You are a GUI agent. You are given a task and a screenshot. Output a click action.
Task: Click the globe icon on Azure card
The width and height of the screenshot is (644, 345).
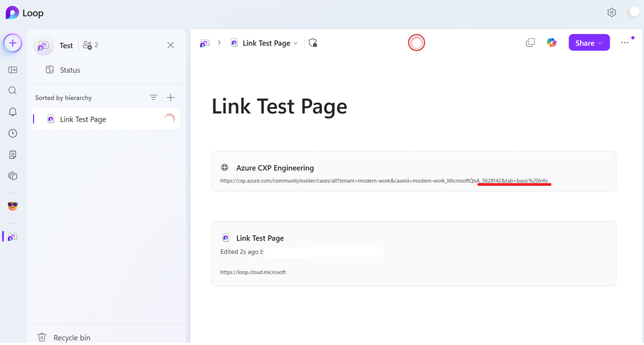[x=225, y=168]
